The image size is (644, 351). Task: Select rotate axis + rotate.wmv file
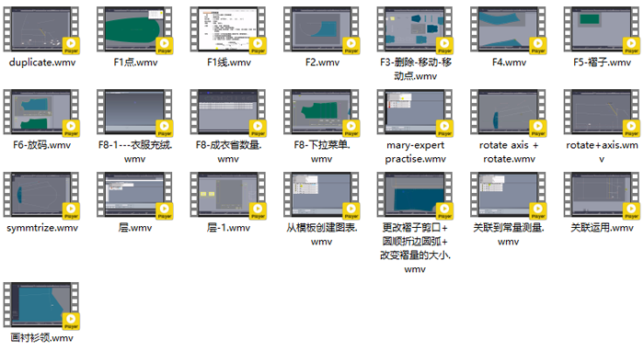[509, 112]
